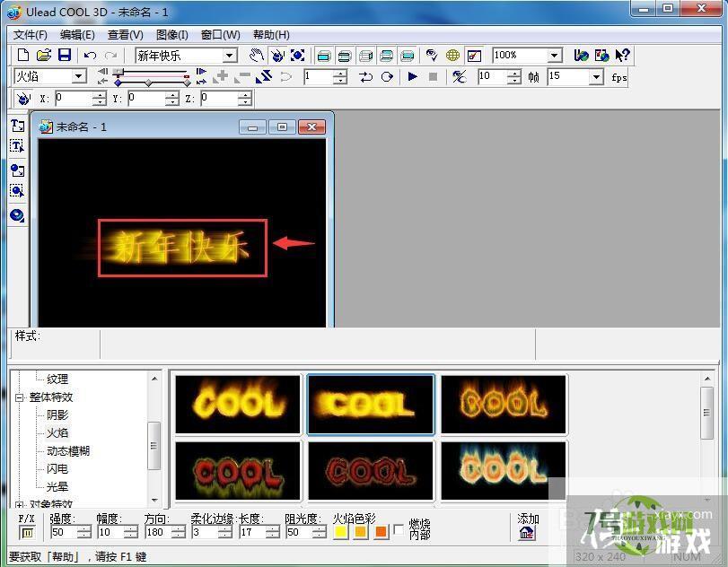Toggle the third teal display mode button

[365, 56]
